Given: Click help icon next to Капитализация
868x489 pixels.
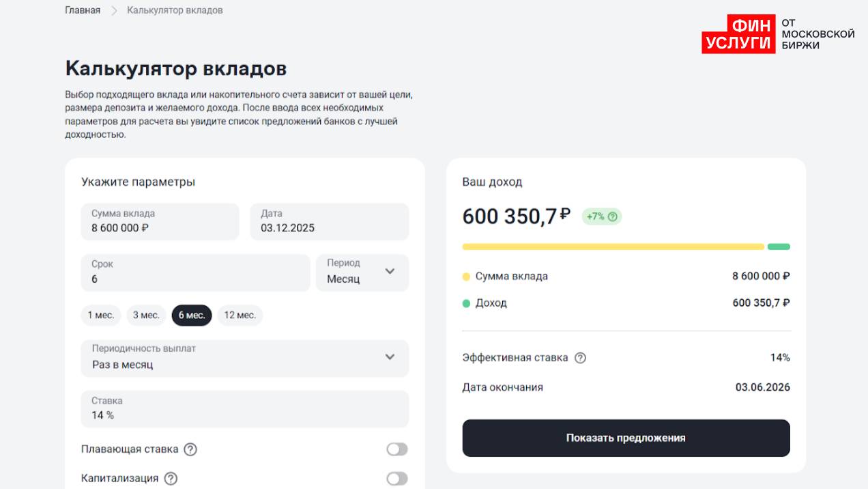Looking at the screenshot, I should [171, 479].
